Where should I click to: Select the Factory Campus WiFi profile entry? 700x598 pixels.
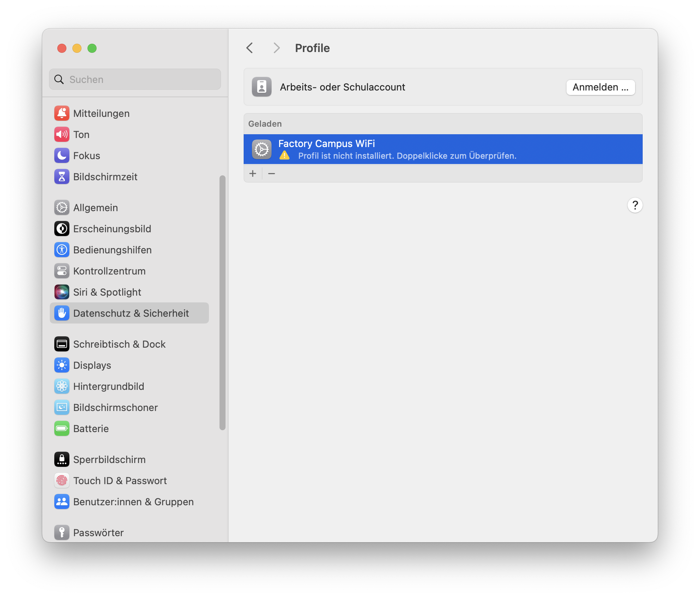[x=415, y=149]
